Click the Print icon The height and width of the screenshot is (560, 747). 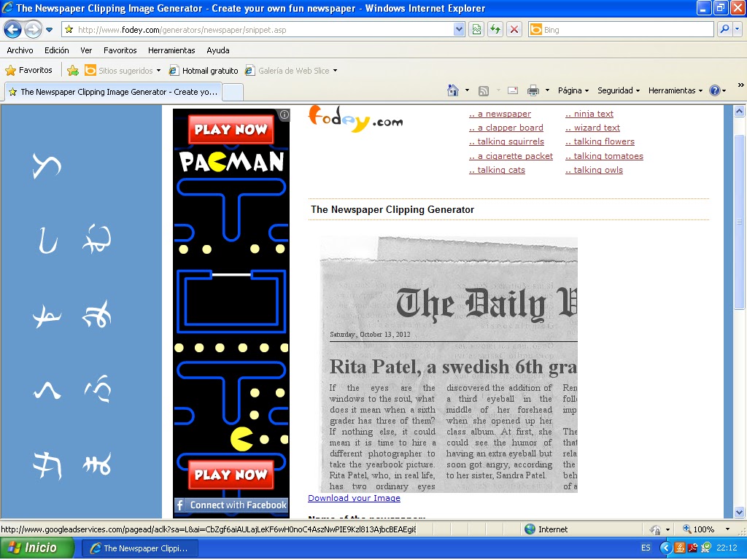(533, 90)
